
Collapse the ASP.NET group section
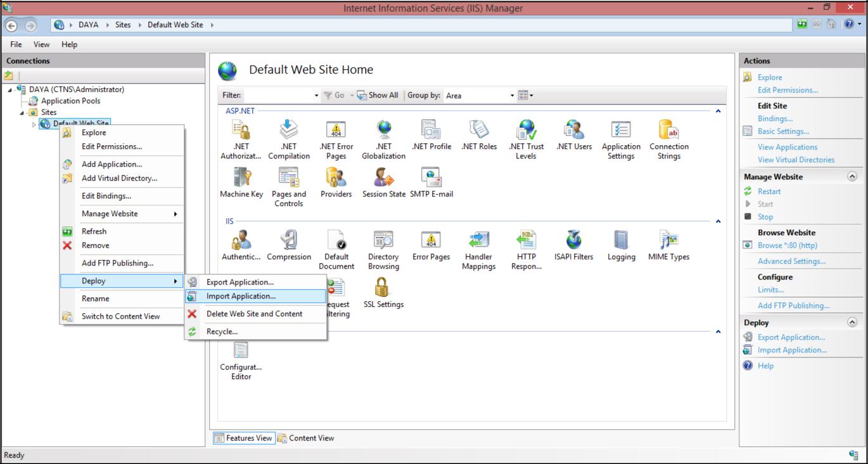point(718,111)
